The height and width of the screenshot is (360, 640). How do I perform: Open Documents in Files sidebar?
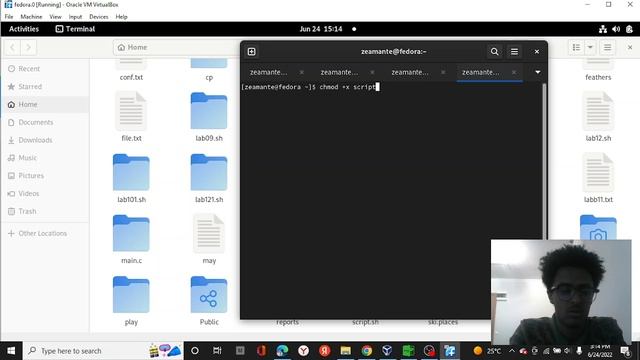[45, 122]
